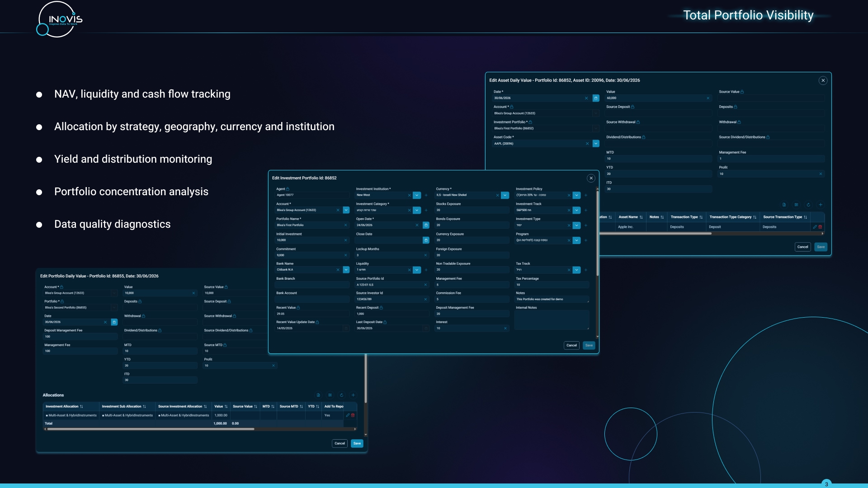868x488 pixels.
Task: Open the Investment Policy dropdown
Action: point(576,195)
